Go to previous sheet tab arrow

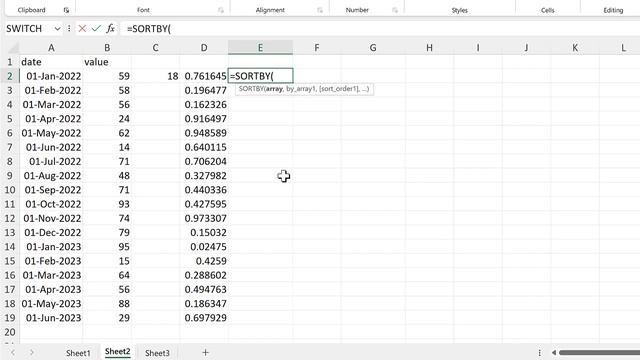point(13,352)
